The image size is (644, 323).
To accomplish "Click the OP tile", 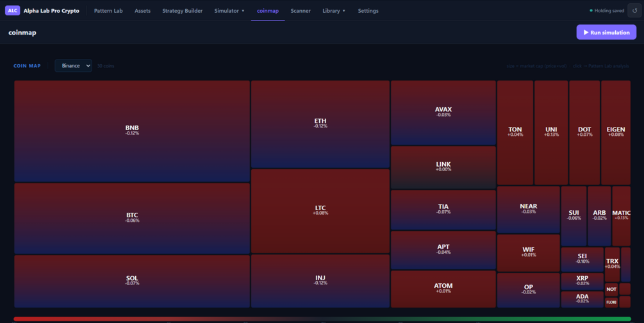I will [x=529, y=290].
